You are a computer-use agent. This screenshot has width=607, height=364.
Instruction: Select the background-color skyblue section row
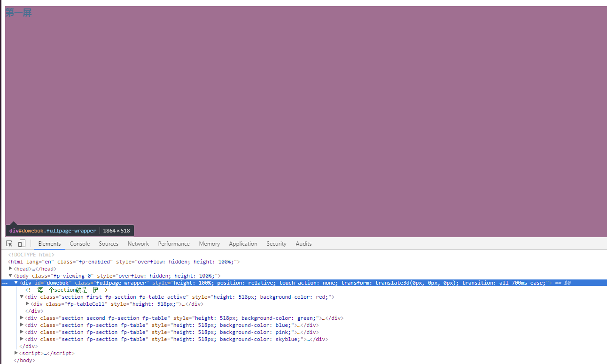(x=177, y=339)
